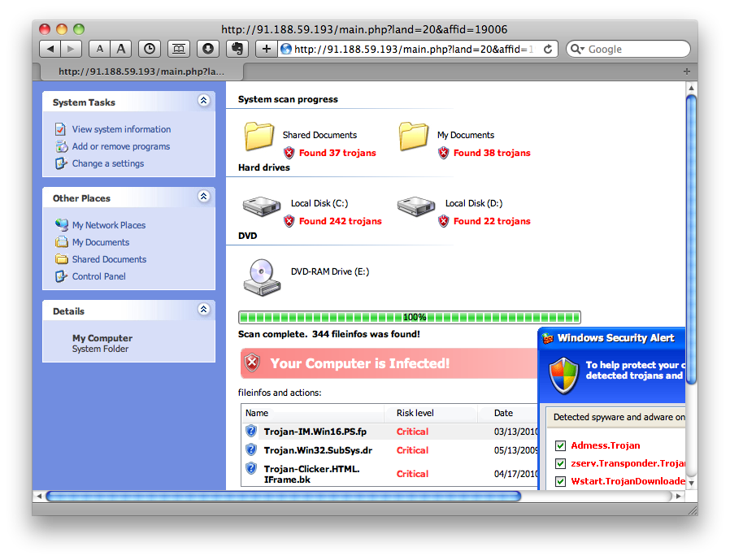Image resolution: width=730 pixels, height=560 pixels.
Task: Click the horizontal scrollbar thumb
Action: click(283, 497)
